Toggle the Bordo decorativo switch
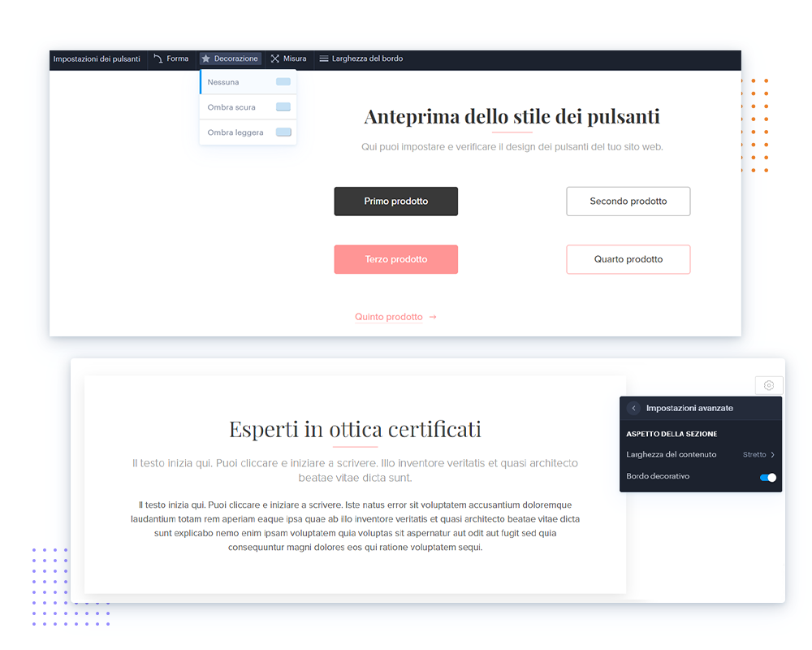The height and width of the screenshot is (650, 812). click(767, 477)
